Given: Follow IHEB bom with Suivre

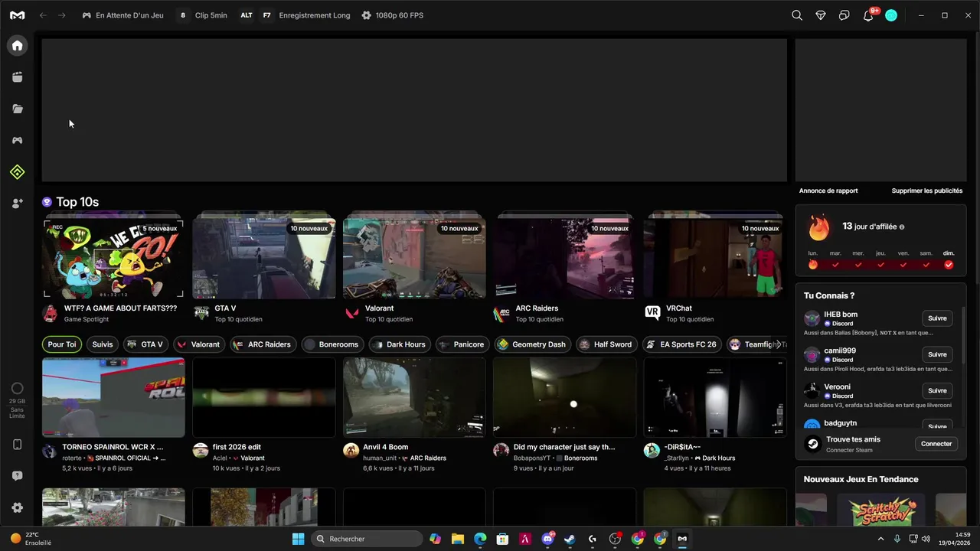Looking at the screenshot, I should pyautogui.click(x=937, y=318).
